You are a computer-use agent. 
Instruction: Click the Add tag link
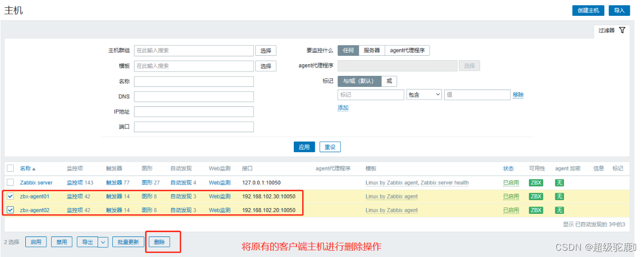click(343, 108)
